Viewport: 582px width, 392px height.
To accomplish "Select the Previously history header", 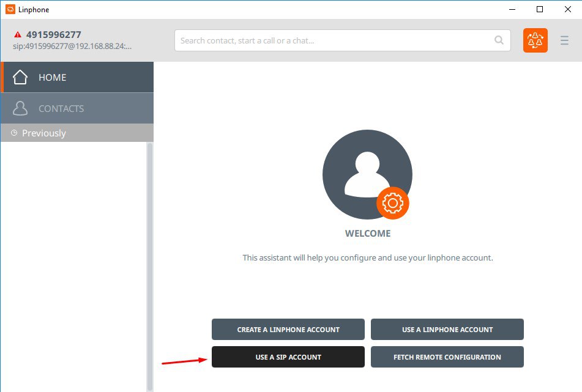I will (77, 133).
